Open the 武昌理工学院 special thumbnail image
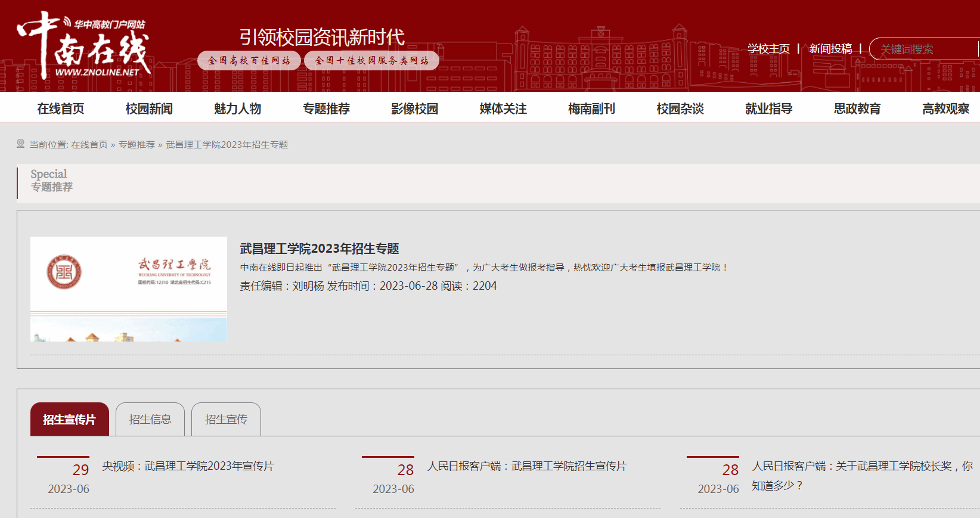 click(x=129, y=289)
